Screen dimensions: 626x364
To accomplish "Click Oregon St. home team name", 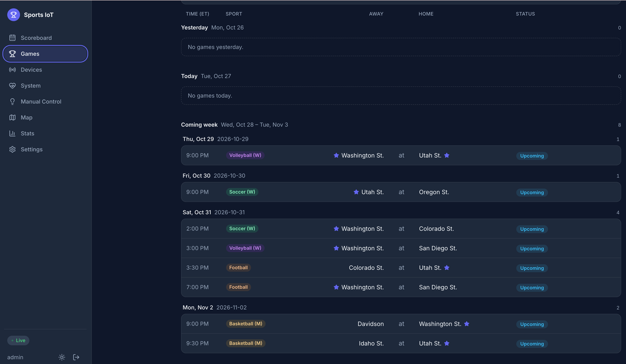I will click(434, 192).
